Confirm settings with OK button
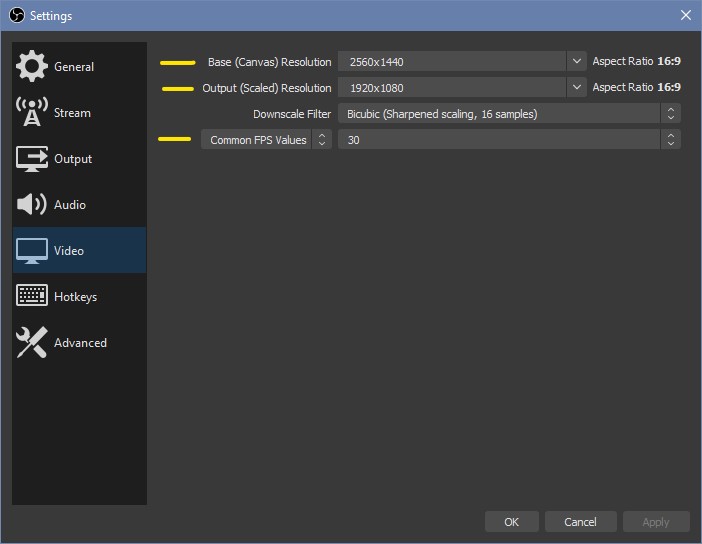Screen dimensions: 702x544 pyautogui.click(x=512, y=522)
